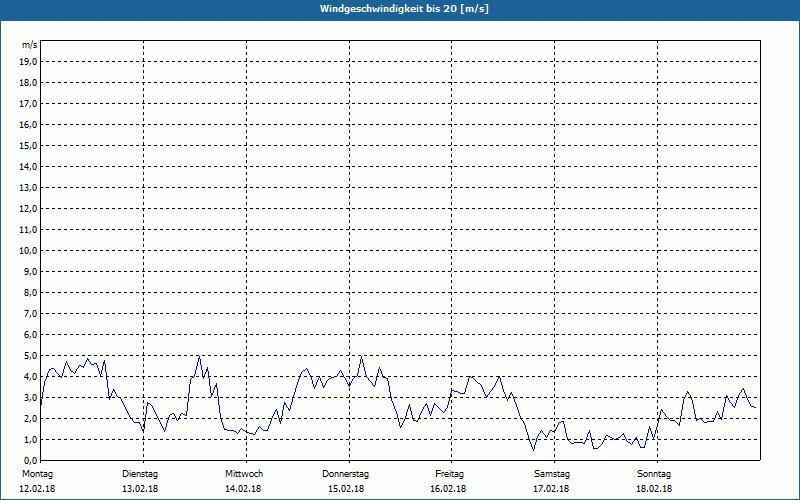Click the 5,0 y-axis label
Image resolution: width=800 pixels, height=500 pixels.
coord(30,356)
